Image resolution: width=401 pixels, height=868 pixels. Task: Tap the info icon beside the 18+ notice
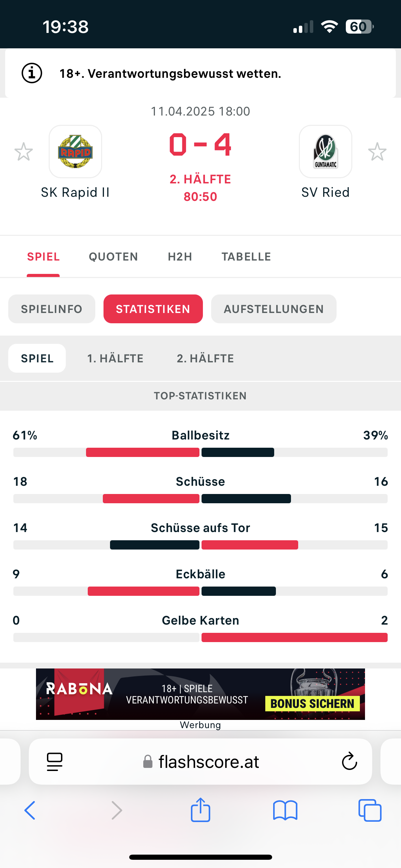[32, 73]
